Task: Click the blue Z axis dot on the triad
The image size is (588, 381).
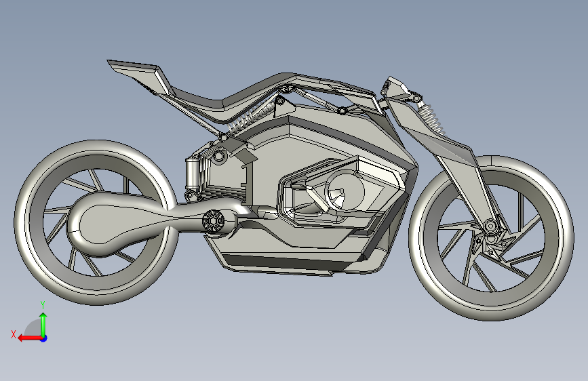Action: click(x=44, y=338)
